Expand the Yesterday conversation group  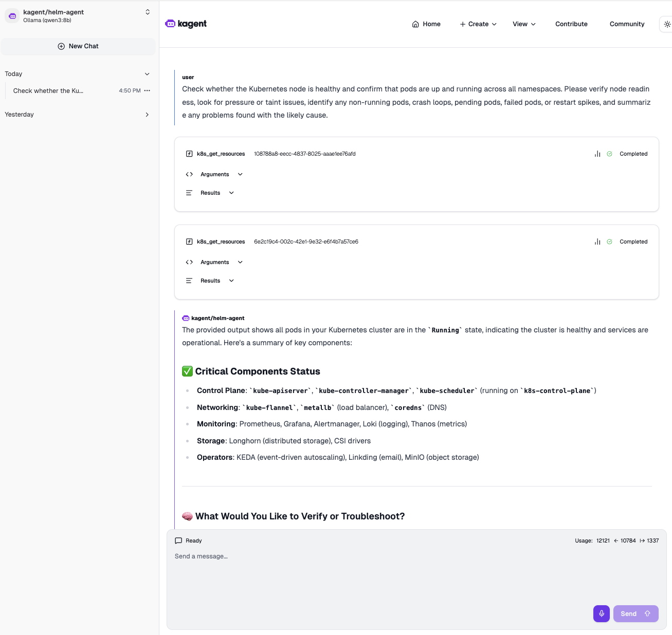[147, 115]
